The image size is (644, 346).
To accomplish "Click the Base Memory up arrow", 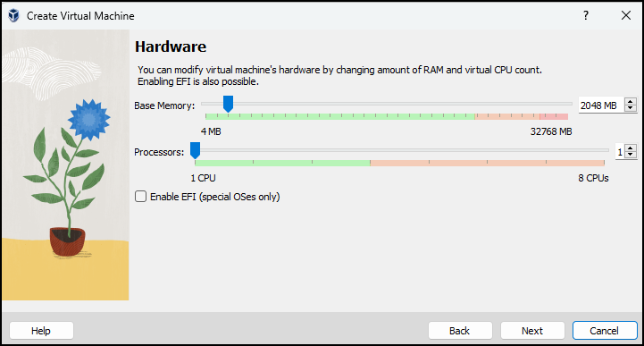I will pos(631,102).
